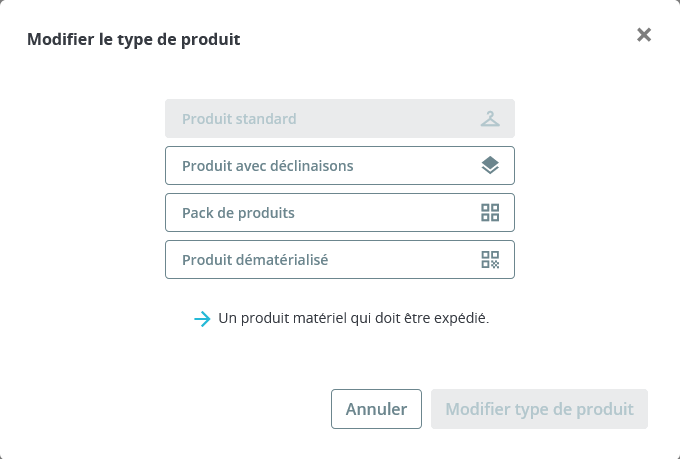
Task: Click the 'Produit standard' label text
Action: (x=239, y=119)
